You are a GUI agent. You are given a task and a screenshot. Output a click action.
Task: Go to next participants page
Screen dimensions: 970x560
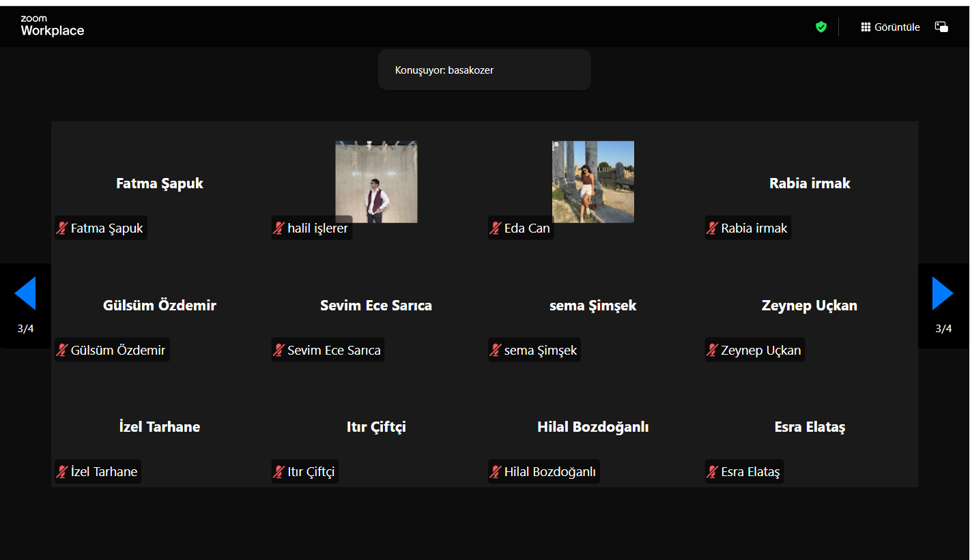943,294
